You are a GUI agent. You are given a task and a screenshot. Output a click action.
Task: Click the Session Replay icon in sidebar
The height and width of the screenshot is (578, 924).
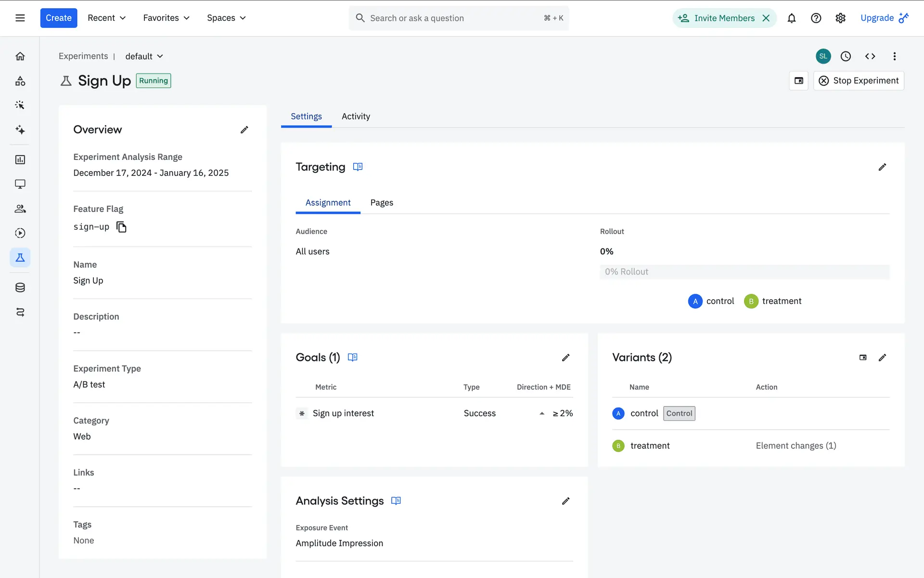tap(20, 233)
